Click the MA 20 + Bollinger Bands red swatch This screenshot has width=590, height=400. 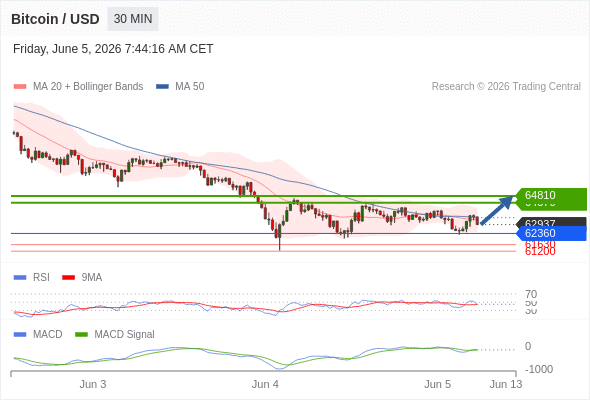click(x=20, y=87)
